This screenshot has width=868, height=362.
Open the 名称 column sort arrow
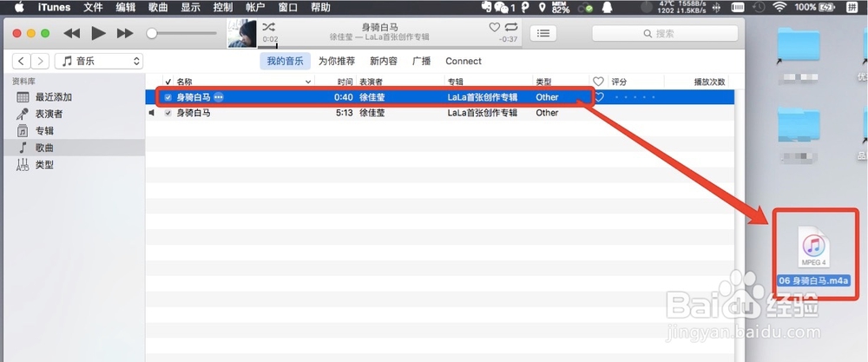pyautogui.click(x=308, y=82)
